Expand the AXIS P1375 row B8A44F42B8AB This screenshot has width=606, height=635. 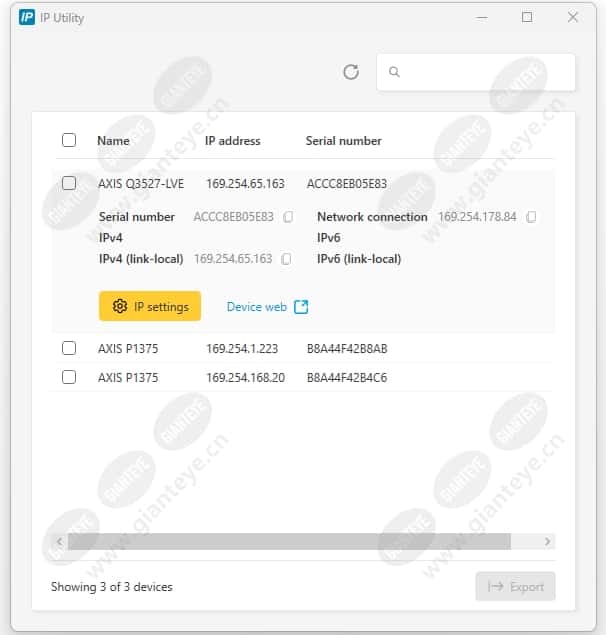[303, 348]
